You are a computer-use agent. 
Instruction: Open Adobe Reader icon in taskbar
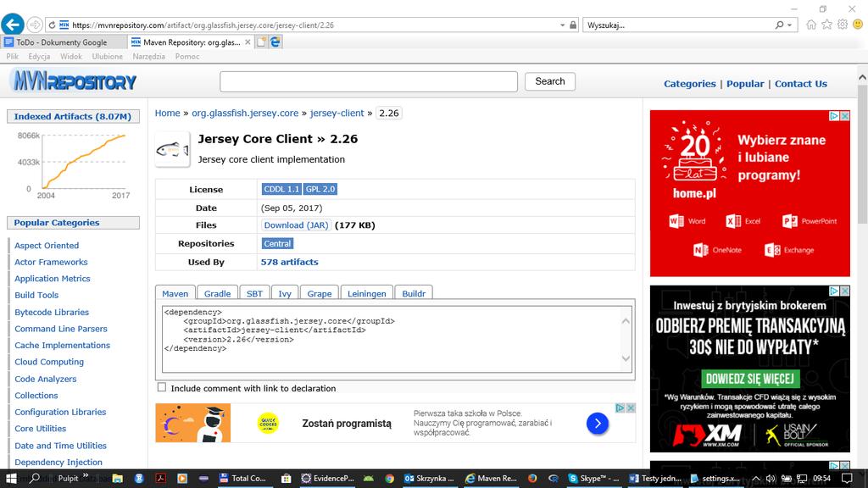click(160, 479)
